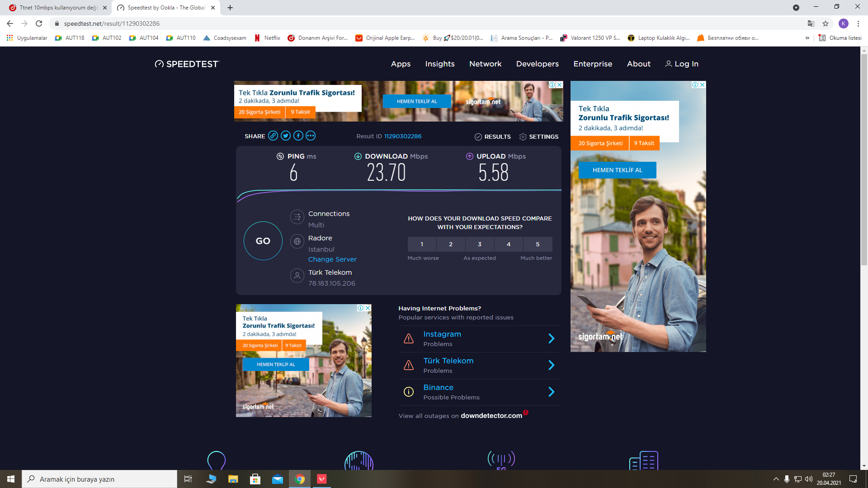Open Enterprise menu item
This screenshot has width=868, height=488.
point(593,64)
